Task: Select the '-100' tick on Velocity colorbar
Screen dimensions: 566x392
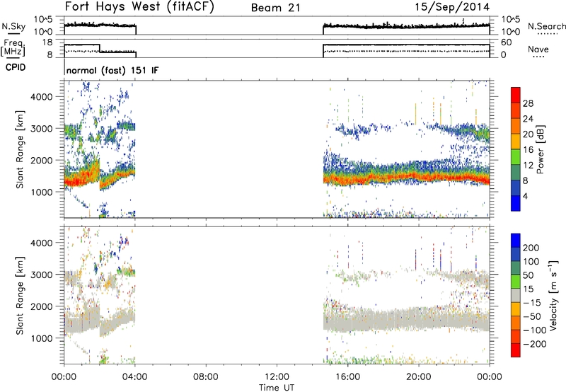Action: pos(535,330)
